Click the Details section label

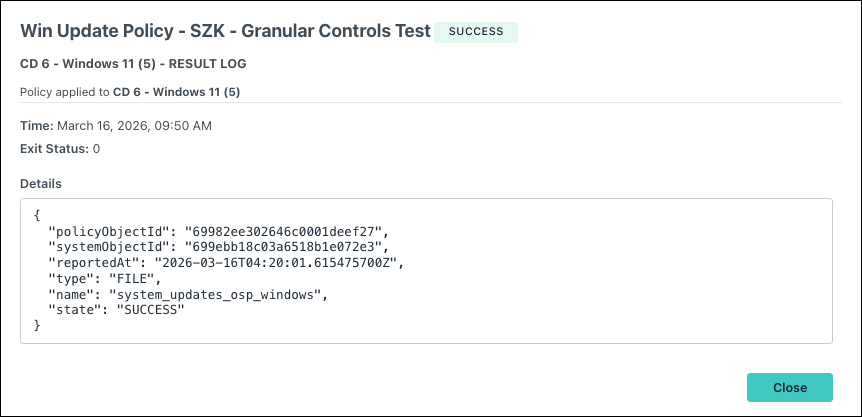point(41,184)
